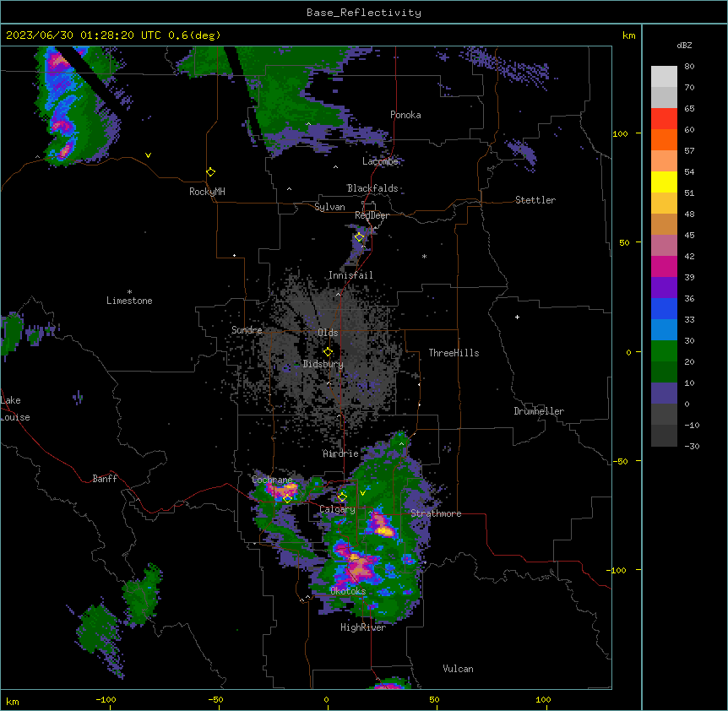
Task: Select the RockyMH label
Action: 207,192
